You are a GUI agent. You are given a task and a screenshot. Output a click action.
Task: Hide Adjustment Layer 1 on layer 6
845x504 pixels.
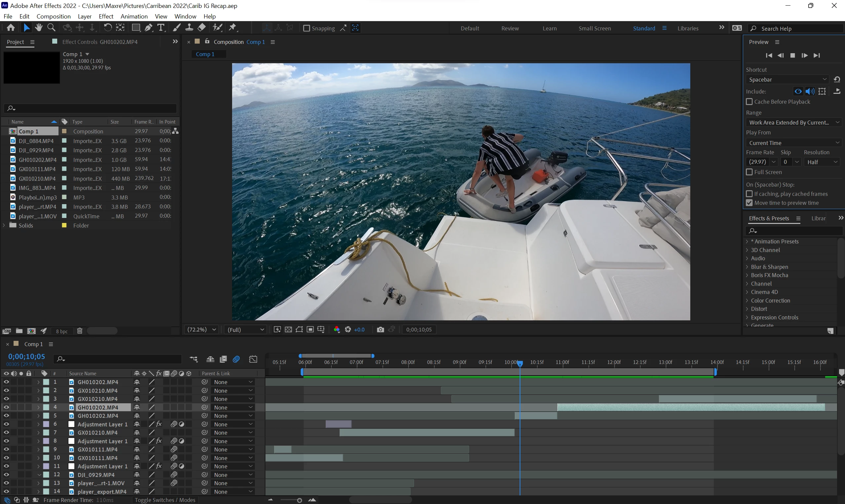point(6,424)
